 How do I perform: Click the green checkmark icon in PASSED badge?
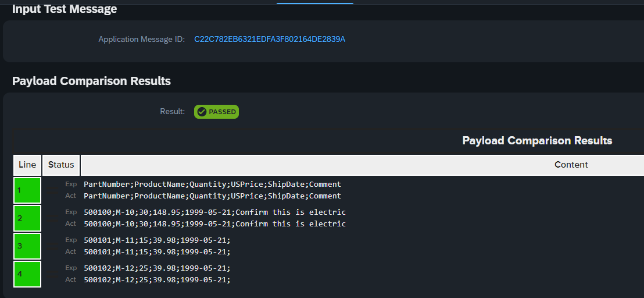pos(202,112)
